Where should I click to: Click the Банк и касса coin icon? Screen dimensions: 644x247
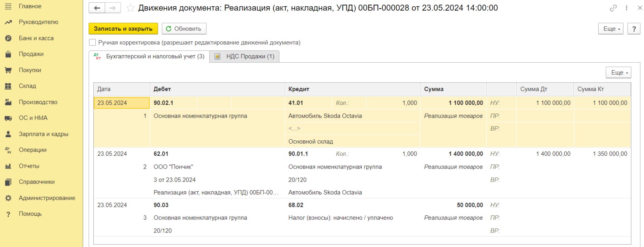[x=8, y=38]
